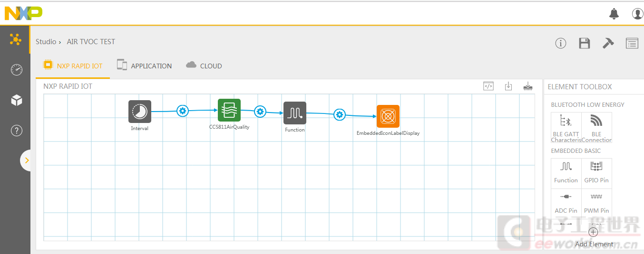Build the project with the hammer icon
Viewport: 644px width, 254px height.
coord(608,43)
